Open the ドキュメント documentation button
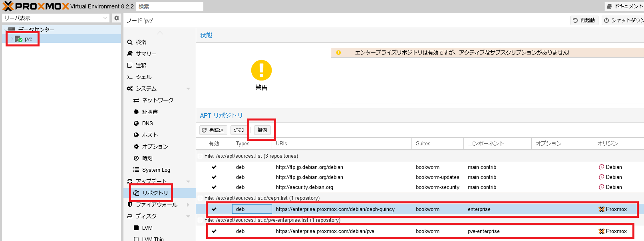 coord(624,6)
